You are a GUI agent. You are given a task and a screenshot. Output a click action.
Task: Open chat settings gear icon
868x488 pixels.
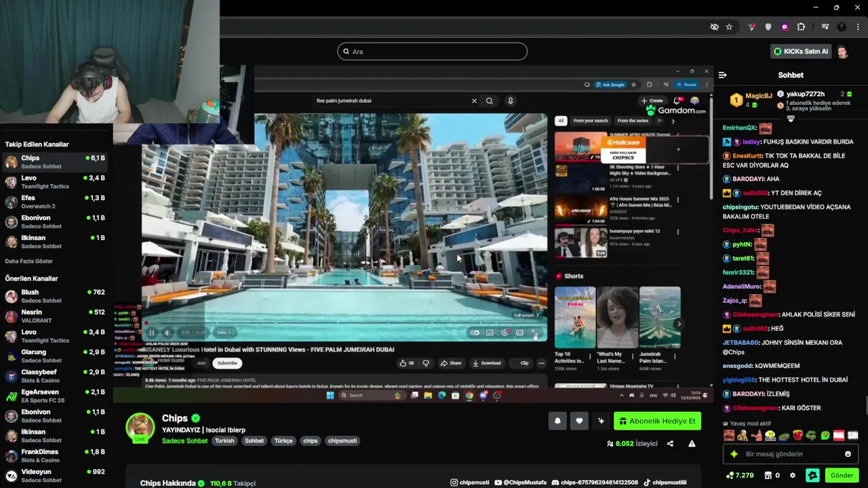793,475
